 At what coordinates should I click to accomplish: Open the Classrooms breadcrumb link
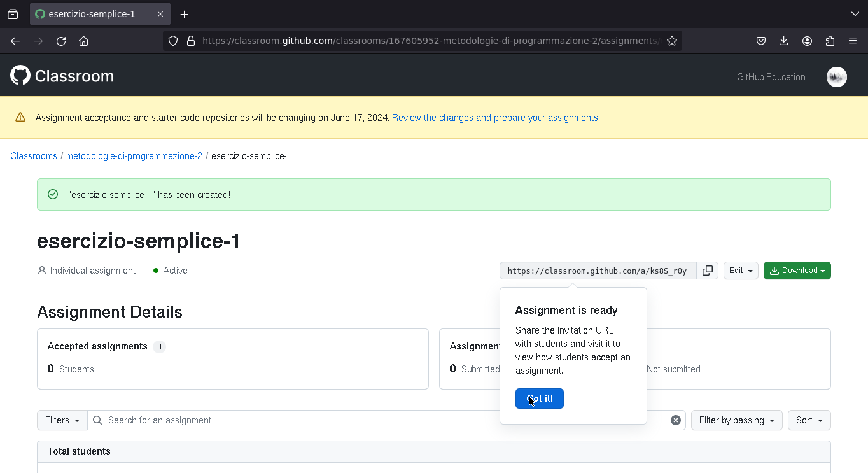pyautogui.click(x=34, y=156)
